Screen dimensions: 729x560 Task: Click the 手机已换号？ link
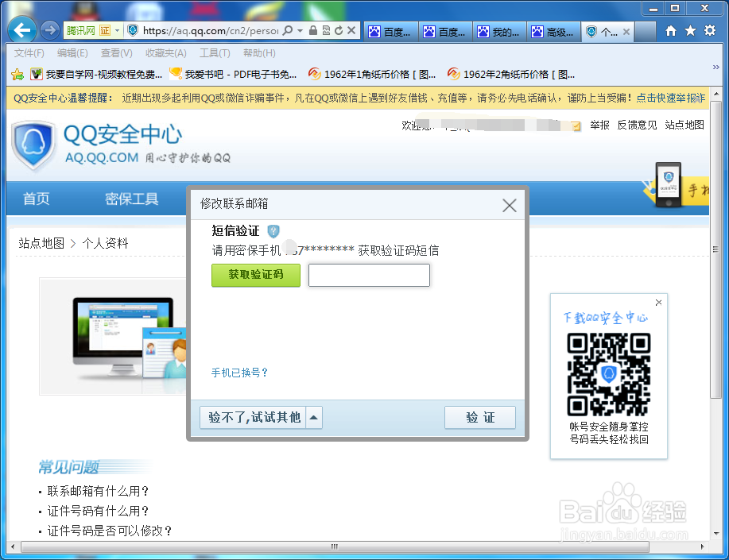pyautogui.click(x=240, y=373)
